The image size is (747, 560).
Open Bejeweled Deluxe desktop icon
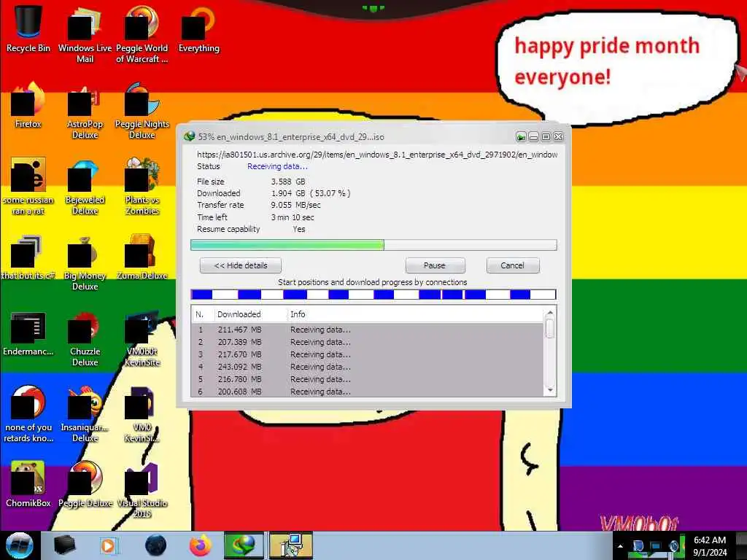pos(85,186)
